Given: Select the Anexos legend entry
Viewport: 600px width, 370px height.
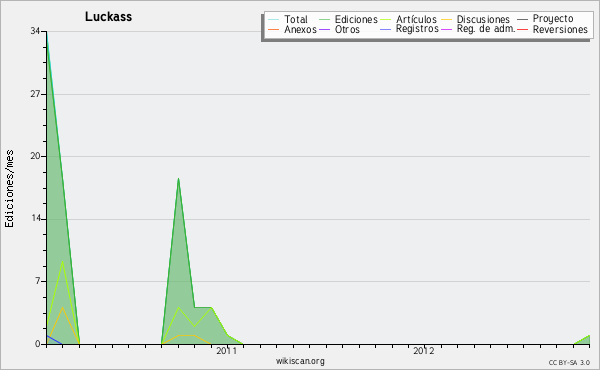Looking at the screenshot, I should point(300,29).
